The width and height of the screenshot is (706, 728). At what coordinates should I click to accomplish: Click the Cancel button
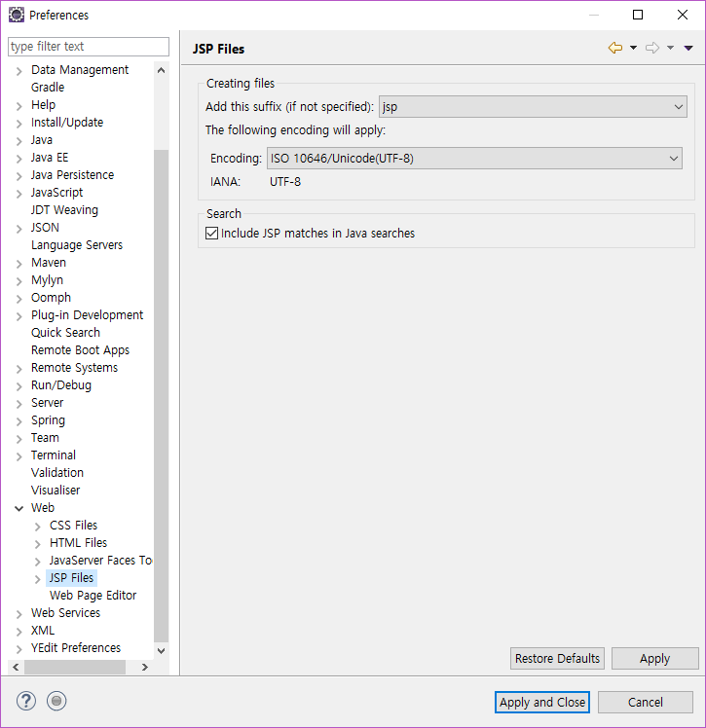[x=646, y=702]
